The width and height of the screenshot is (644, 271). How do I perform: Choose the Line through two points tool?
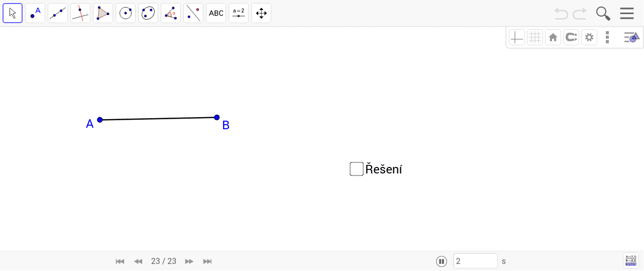[x=58, y=13]
